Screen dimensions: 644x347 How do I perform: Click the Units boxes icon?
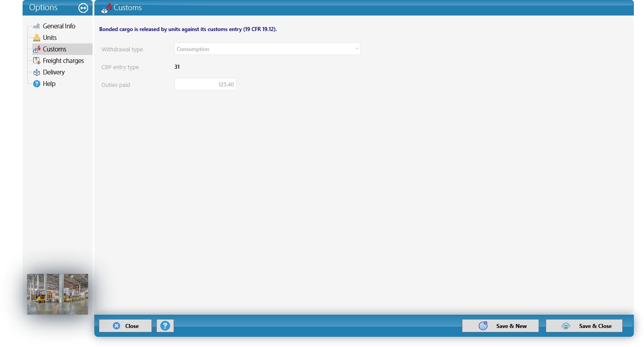click(x=37, y=38)
